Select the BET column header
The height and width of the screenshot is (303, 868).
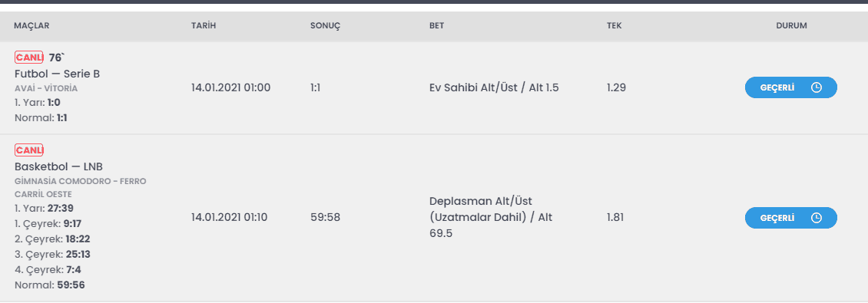[436, 26]
